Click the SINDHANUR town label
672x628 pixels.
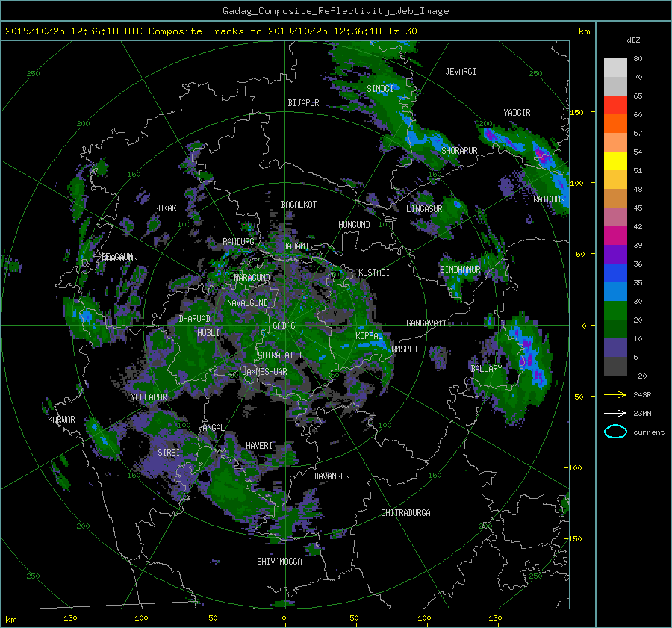tap(460, 270)
